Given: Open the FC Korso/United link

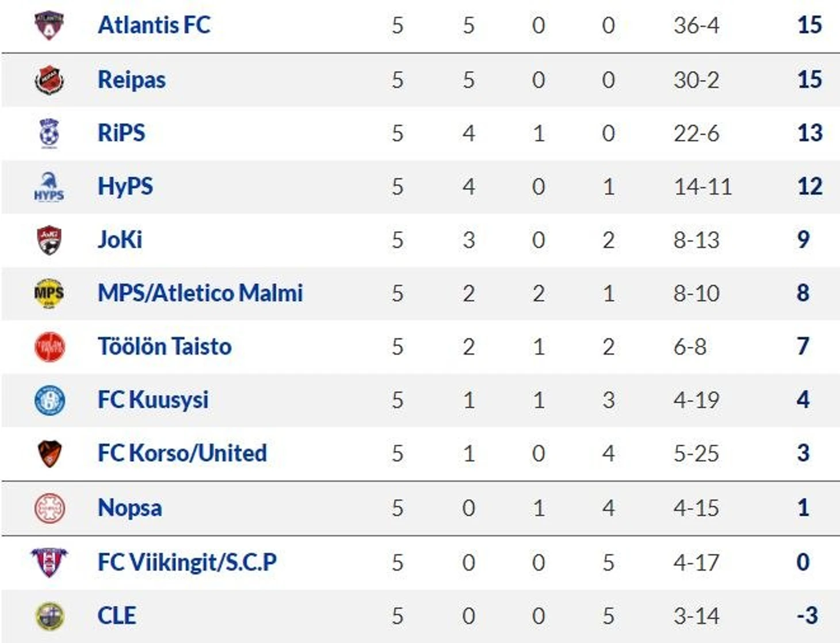Looking at the screenshot, I should point(182,453).
